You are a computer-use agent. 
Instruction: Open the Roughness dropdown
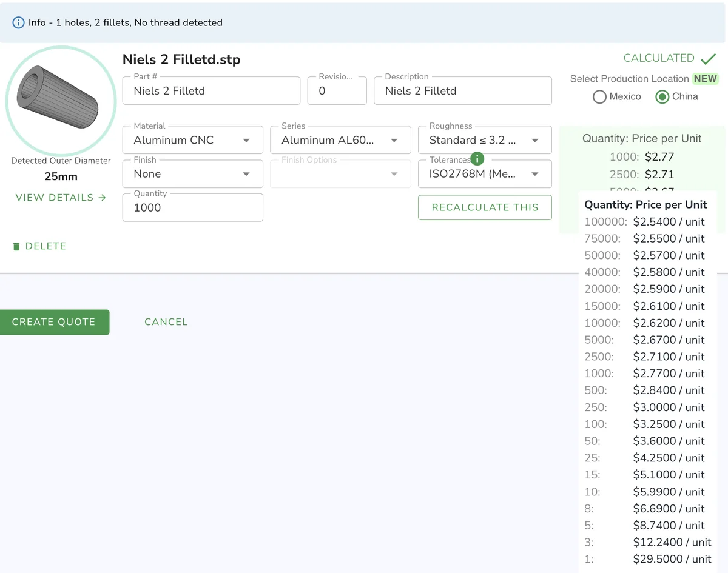click(485, 140)
